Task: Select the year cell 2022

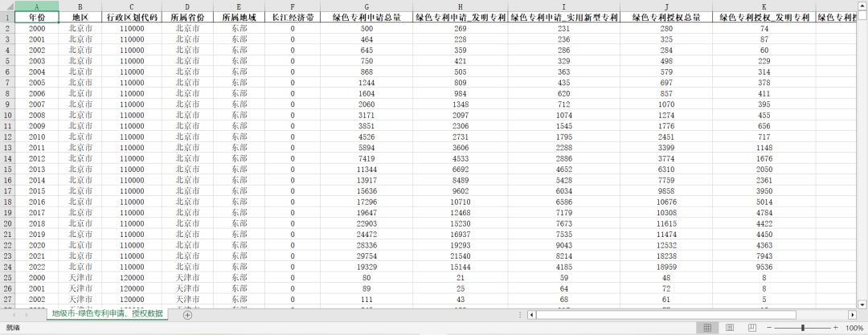Action: pos(36,267)
